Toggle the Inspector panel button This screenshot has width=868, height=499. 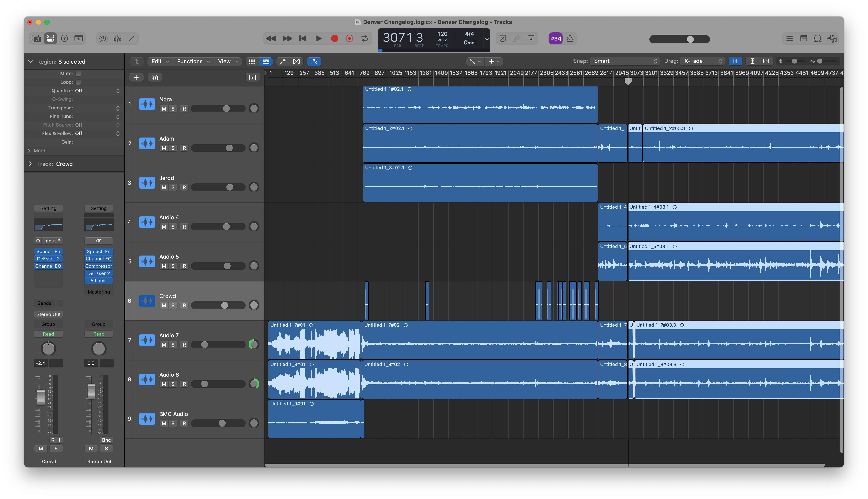(x=50, y=38)
